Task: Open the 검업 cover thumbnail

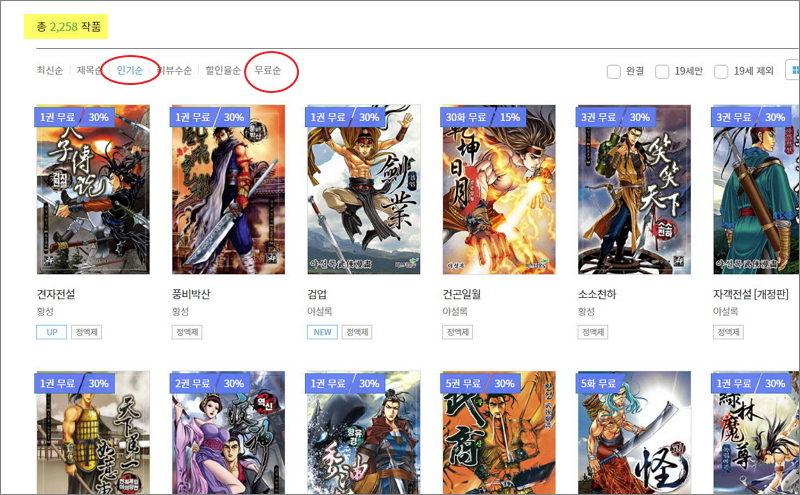Action: pyautogui.click(x=364, y=190)
